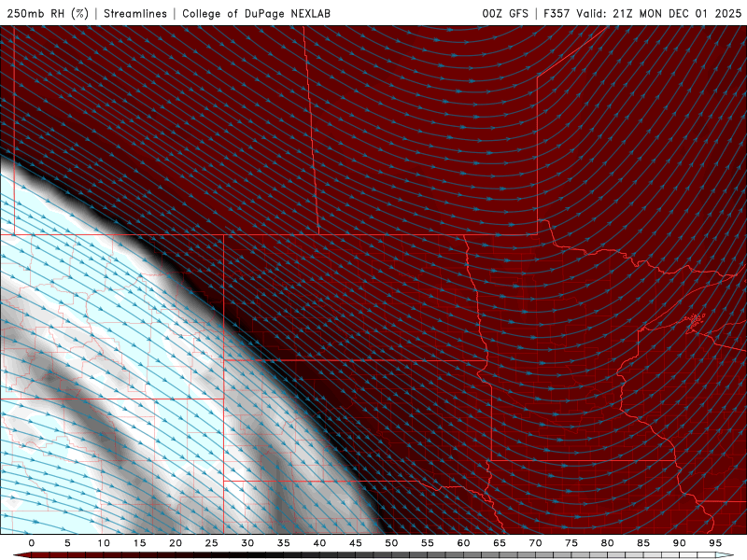The width and height of the screenshot is (747, 560).
Task: Click the colorbar label '95'
Action: tap(715, 543)
